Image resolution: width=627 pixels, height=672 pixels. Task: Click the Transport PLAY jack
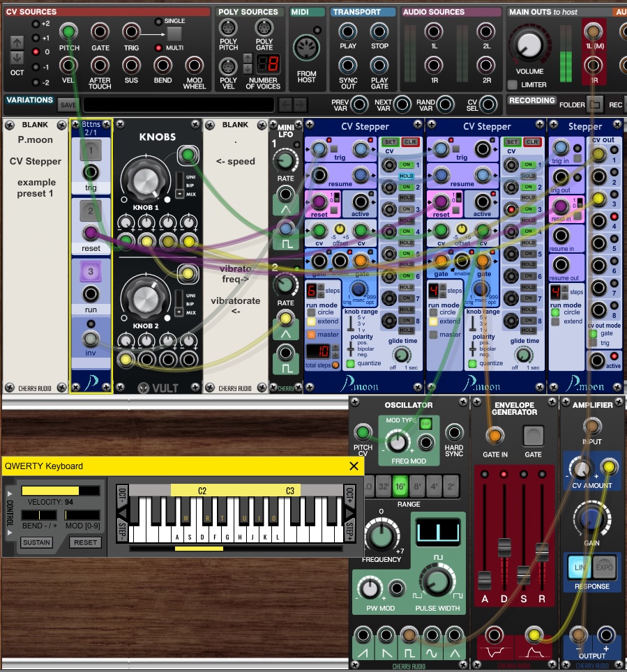point(347,32)
